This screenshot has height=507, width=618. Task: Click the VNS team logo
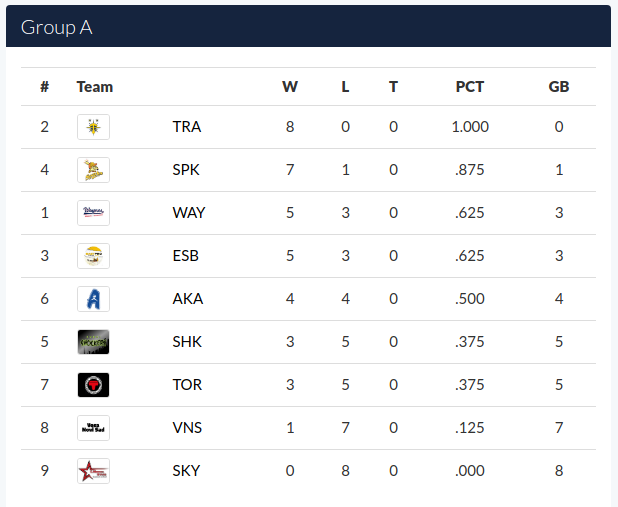(x=93, y=428)
